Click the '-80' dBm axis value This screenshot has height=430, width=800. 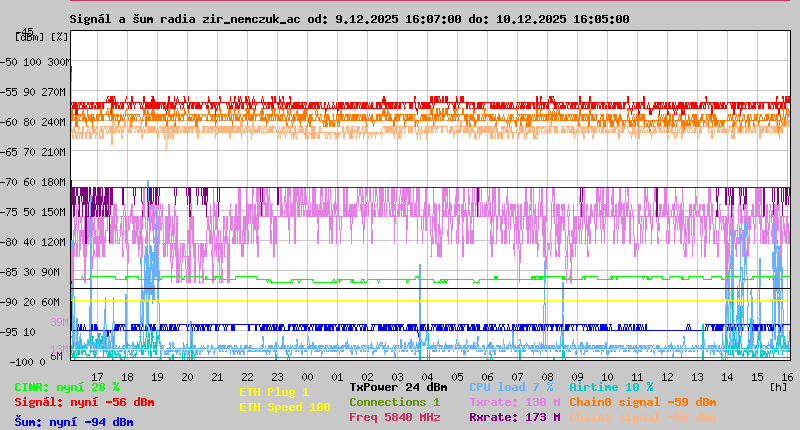tap(9, 242)
